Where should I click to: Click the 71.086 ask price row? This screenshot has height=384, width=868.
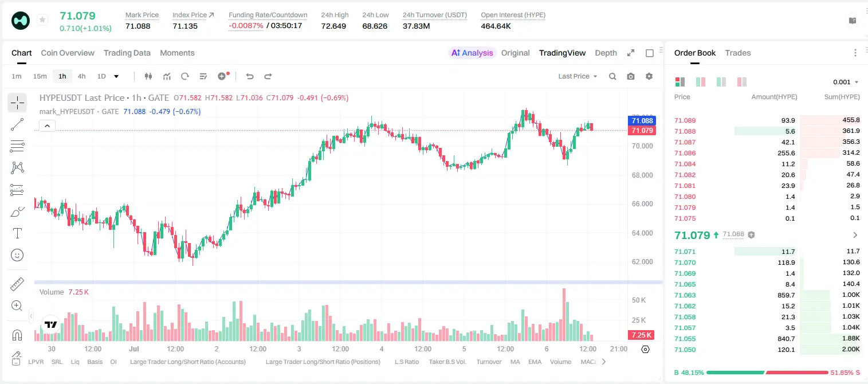[x=767, y=153]
